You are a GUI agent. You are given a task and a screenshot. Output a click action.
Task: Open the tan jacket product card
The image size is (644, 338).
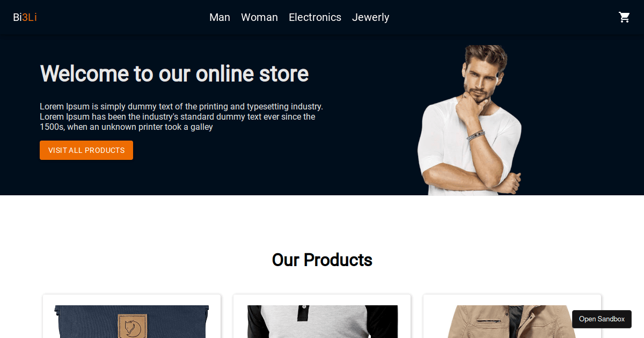pyautogui.click(x=512, y=317)
